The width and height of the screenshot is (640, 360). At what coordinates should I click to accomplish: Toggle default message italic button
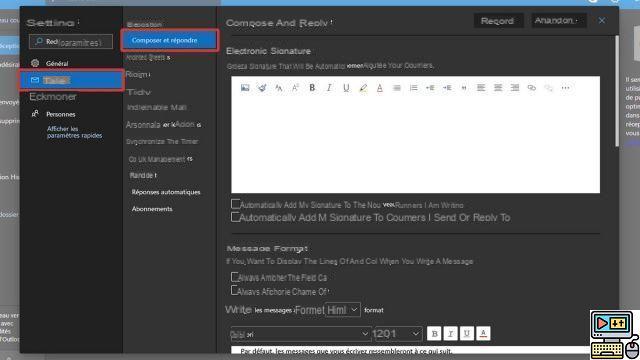tap(451, 334)
